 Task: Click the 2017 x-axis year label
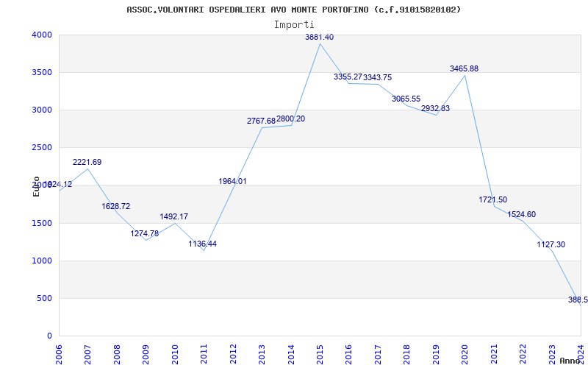point(378,354)
